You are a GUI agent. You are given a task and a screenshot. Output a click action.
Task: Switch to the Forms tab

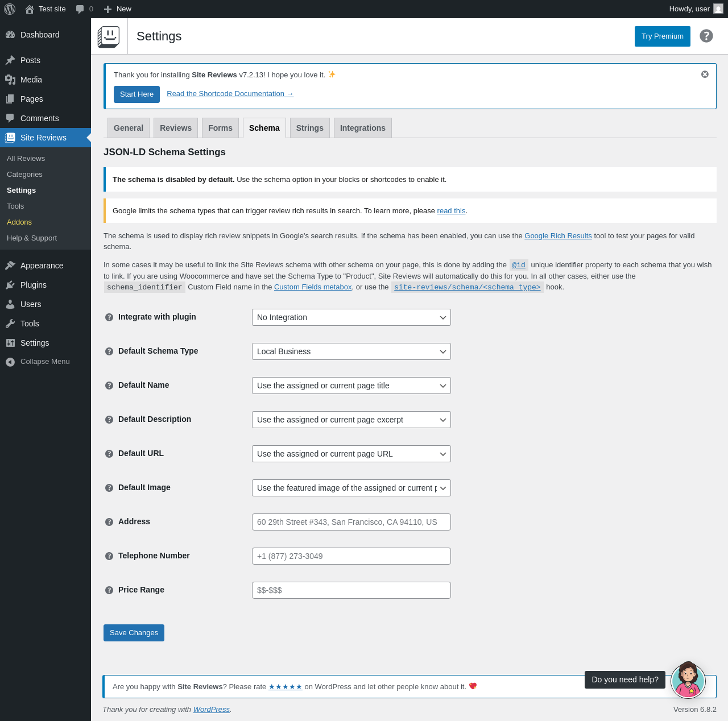pos(220,128)
